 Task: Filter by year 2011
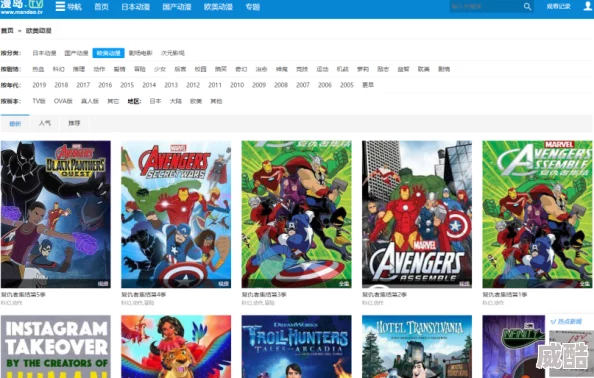[215, 85]
